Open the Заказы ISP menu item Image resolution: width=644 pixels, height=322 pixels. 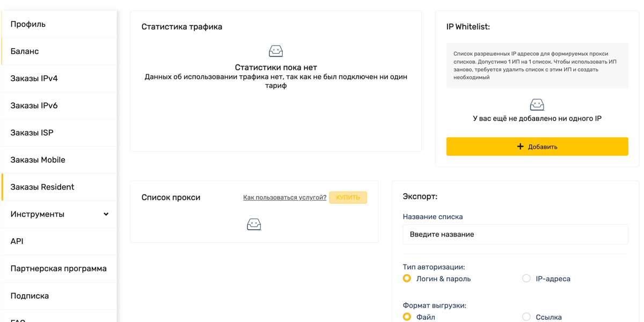tap(32, 133)
